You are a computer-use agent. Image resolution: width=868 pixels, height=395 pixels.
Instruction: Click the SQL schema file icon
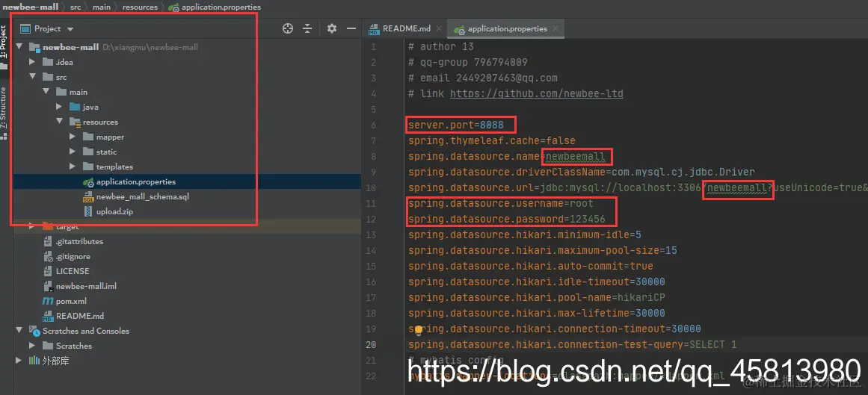pos(88,196)
